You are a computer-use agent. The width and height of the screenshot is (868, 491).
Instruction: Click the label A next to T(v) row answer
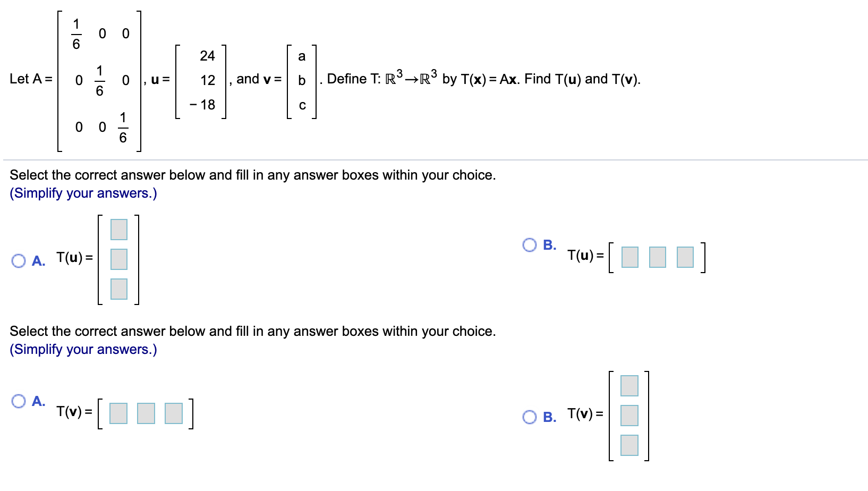(38, 402)
